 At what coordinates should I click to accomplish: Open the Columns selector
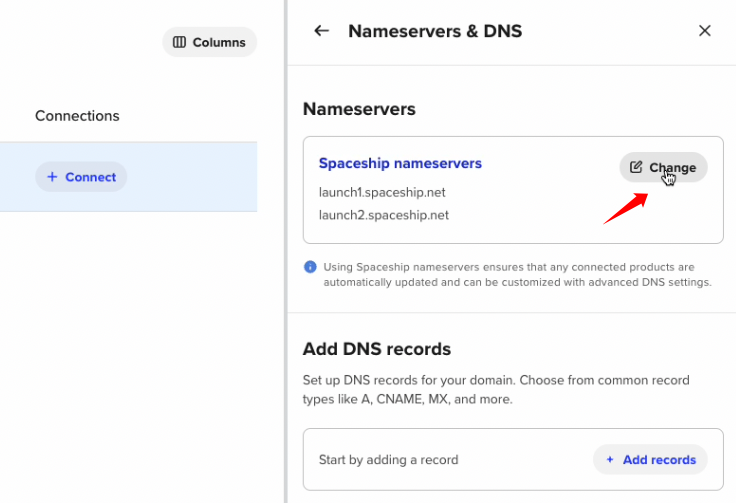(x=209, y=42)
